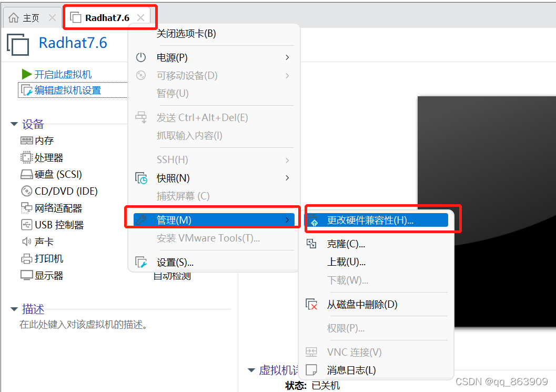
Task: Click the Radhat7.6 heading text
Action: [73, 43]
